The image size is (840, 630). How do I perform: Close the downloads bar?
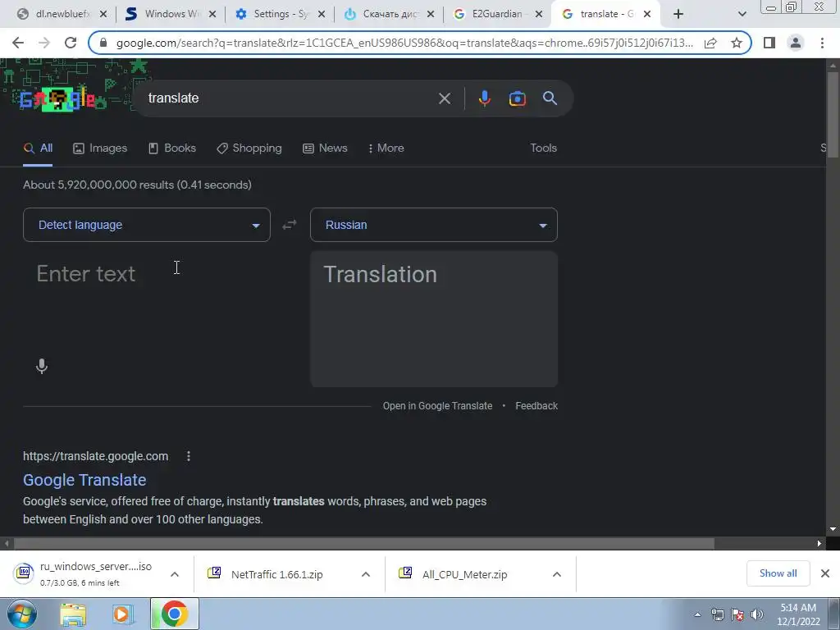point(825,573)
